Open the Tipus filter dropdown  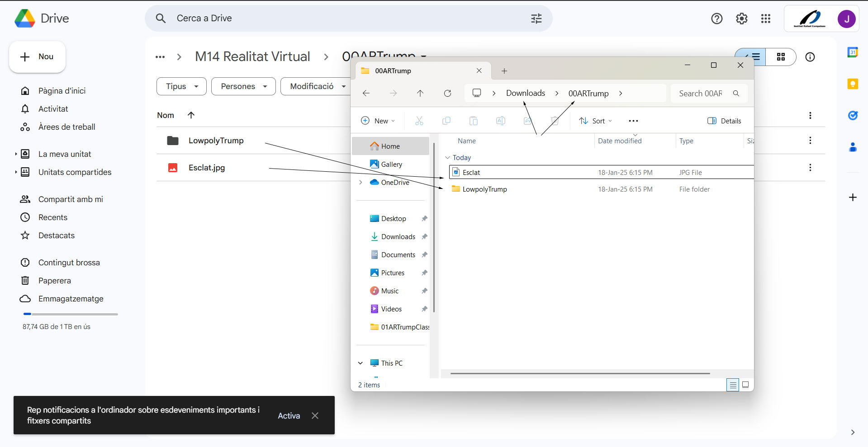(x=181, y=86)
